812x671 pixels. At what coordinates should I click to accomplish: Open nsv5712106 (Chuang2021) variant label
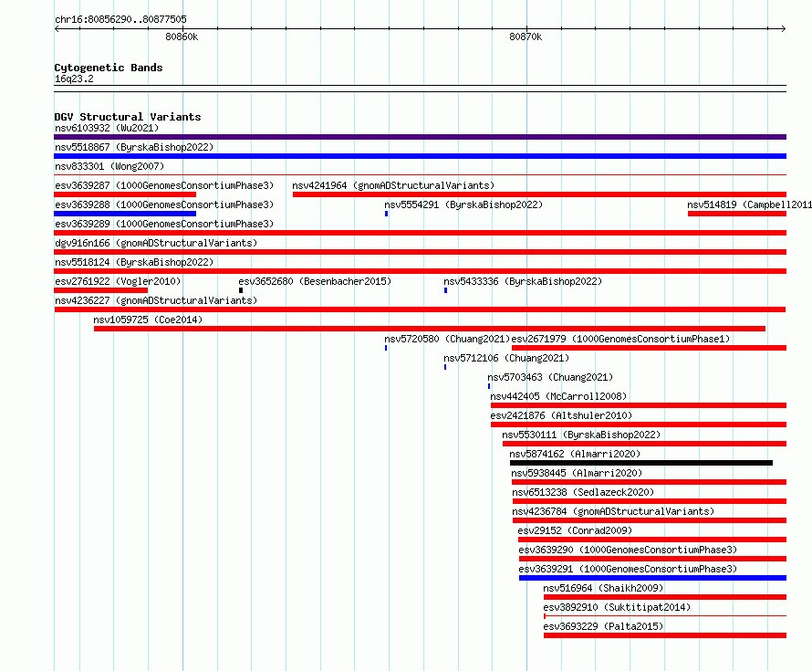point(506,358)
